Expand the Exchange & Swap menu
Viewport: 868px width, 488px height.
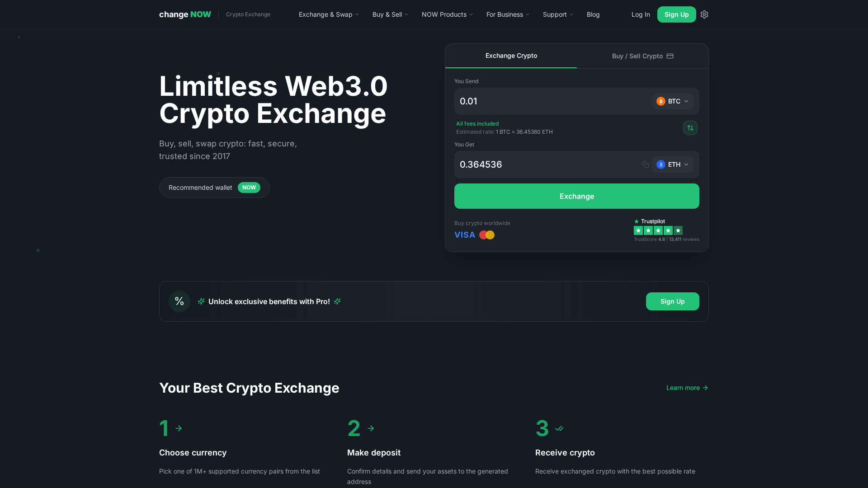(x=329, y=14)
